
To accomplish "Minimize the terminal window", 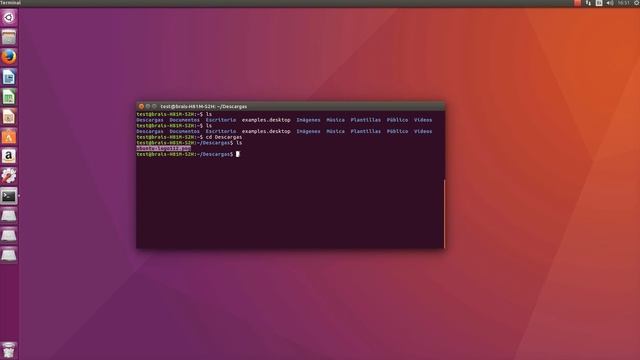I will [x=148, y=107].
